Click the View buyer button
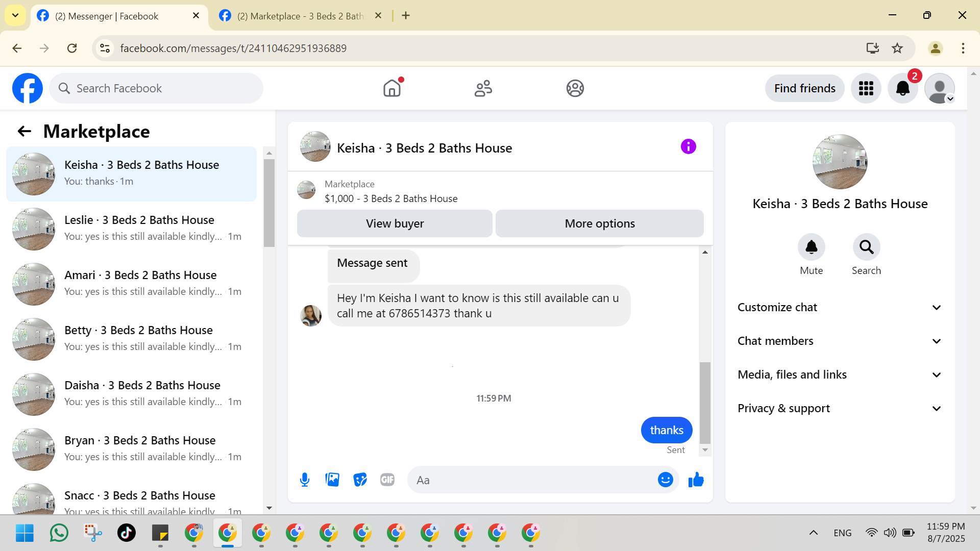The height and width of the screenshot is (551, 980). 395,223
